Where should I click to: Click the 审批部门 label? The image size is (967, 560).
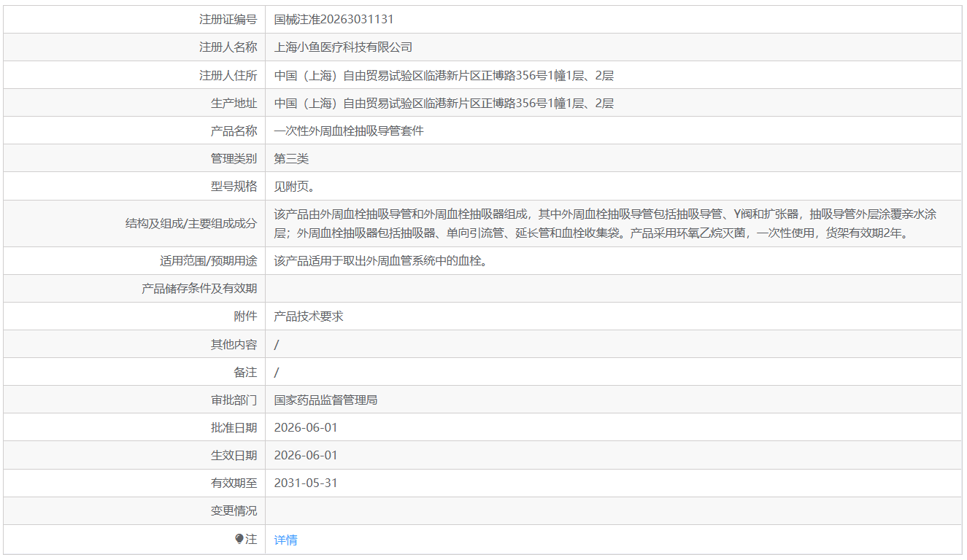pos(234,400)
